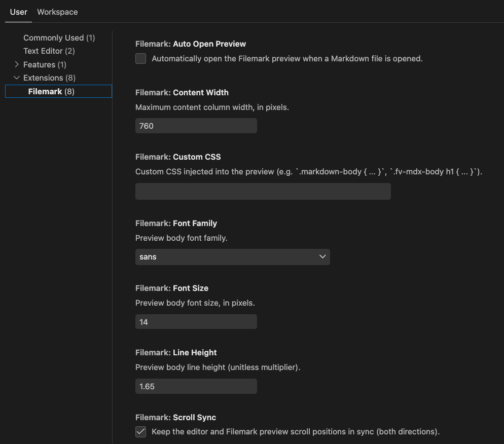Click the 'Filemark: Content Width' heading

coord(182,93)
